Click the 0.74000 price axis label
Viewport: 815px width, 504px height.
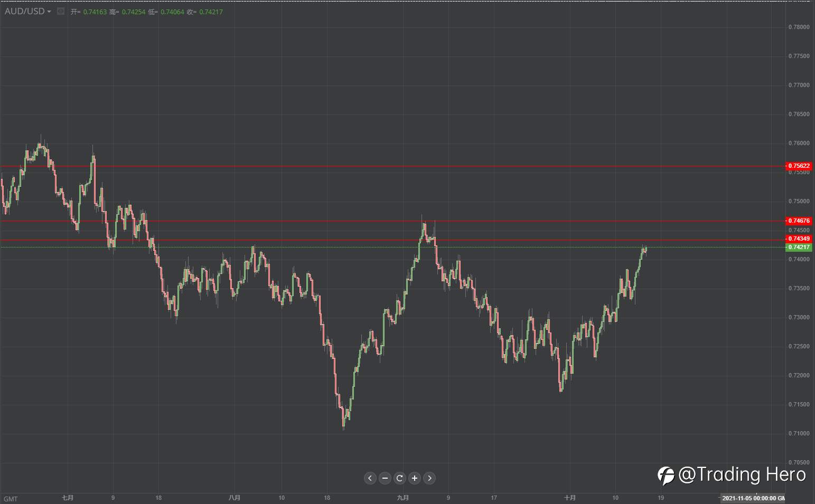799,259
